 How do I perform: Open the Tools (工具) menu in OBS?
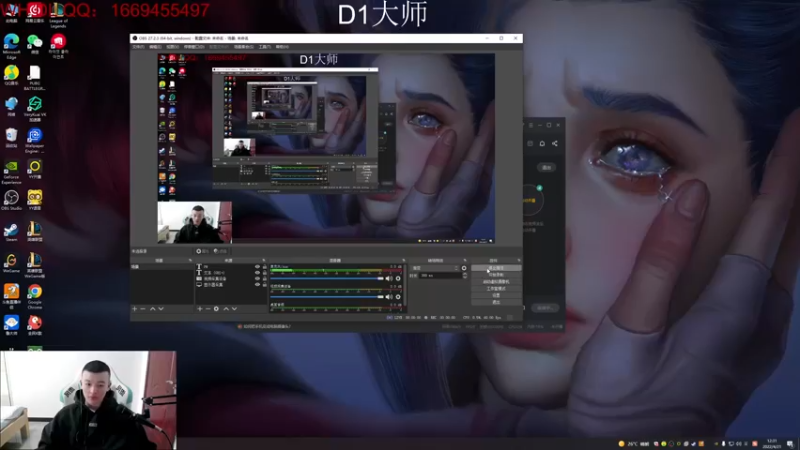[x=264, y=47]
